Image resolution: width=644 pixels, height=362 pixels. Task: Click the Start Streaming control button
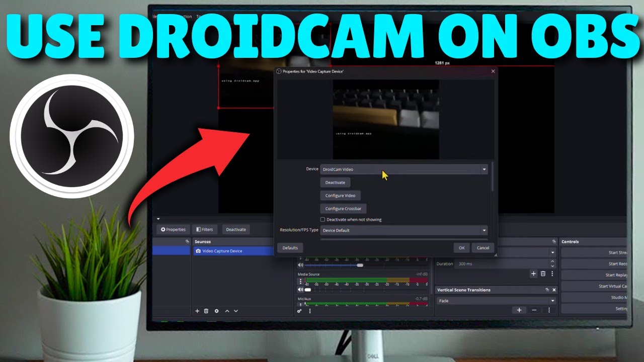point(594,253)
